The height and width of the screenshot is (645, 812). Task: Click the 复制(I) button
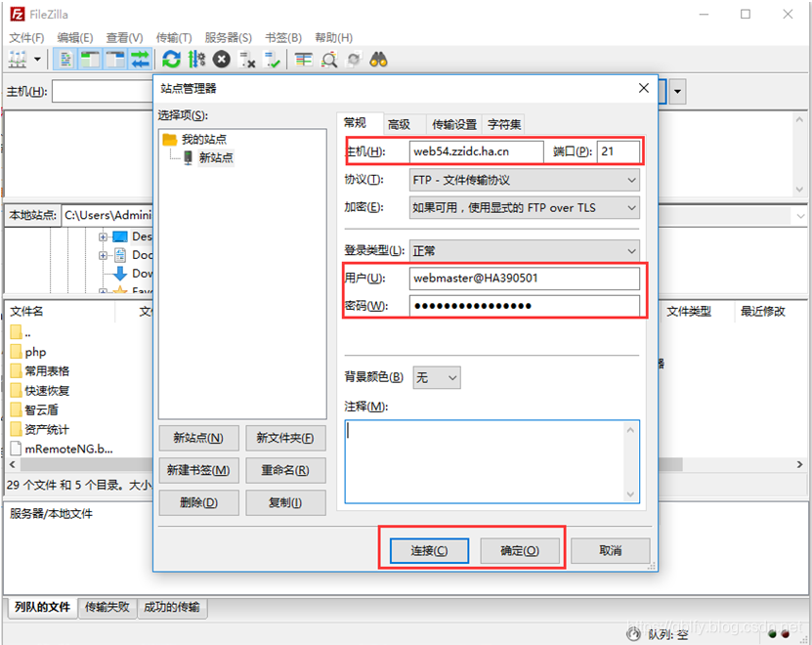click(x=285, y=502)
